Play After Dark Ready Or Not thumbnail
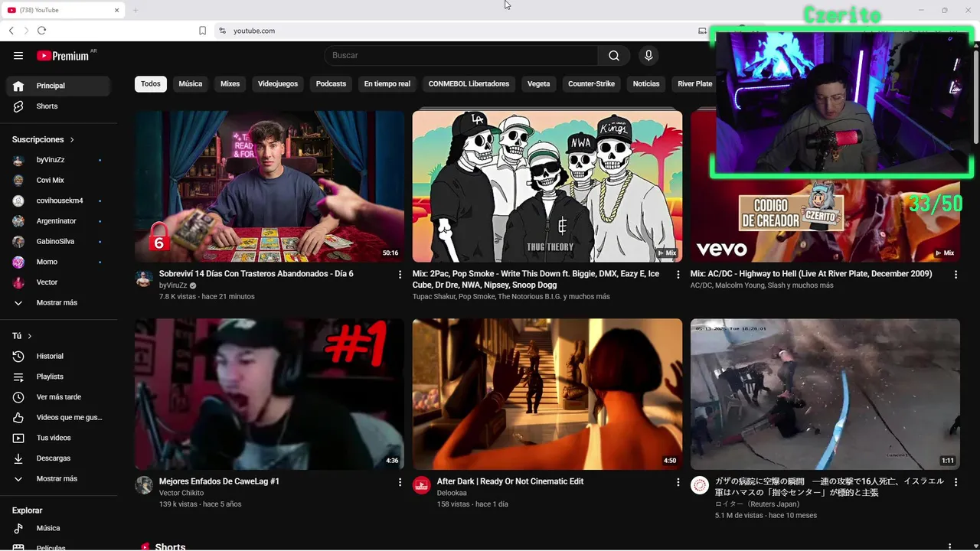This screenshot has height=551, width=980. [547, 394]
